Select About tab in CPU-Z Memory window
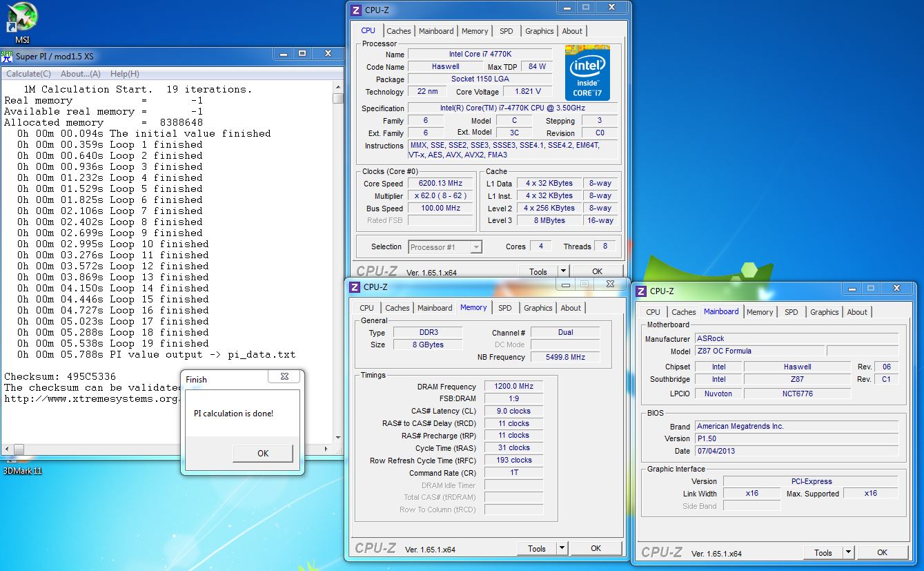Image resolution: width=924 pixels, height=571 pixels. tap(571, 308)
